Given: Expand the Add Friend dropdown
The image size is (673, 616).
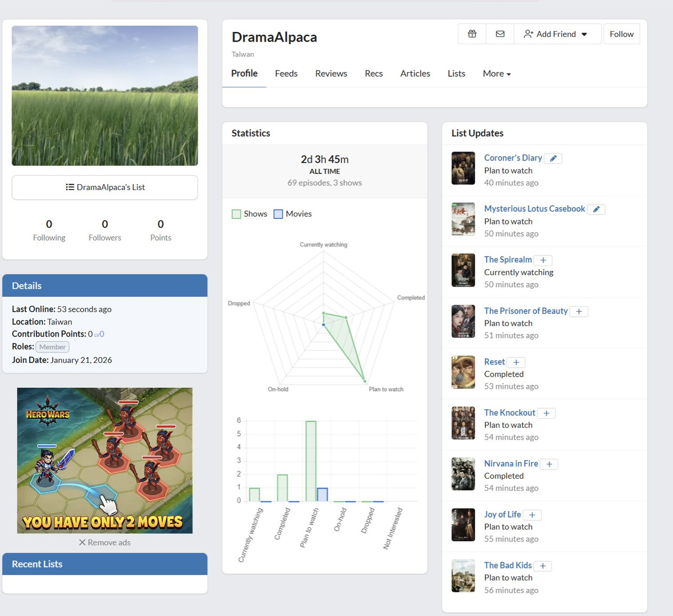Looking at the screenshot, I should click(x=557, y=34).
